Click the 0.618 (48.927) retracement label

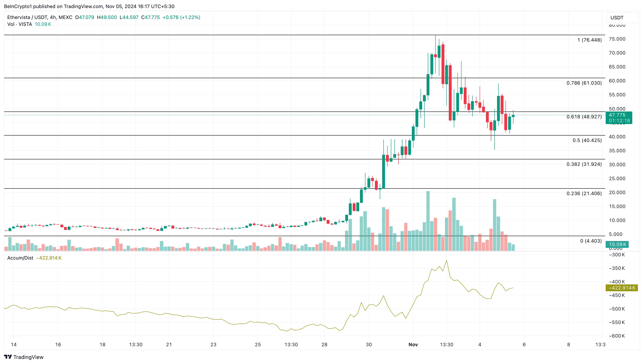(x=584, y=117)
